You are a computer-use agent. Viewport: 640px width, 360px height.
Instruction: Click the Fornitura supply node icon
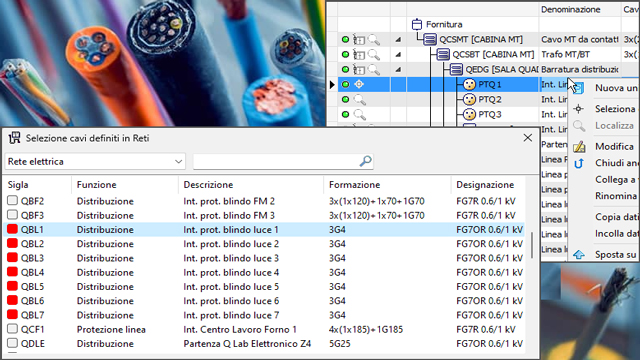pos(416,24)
